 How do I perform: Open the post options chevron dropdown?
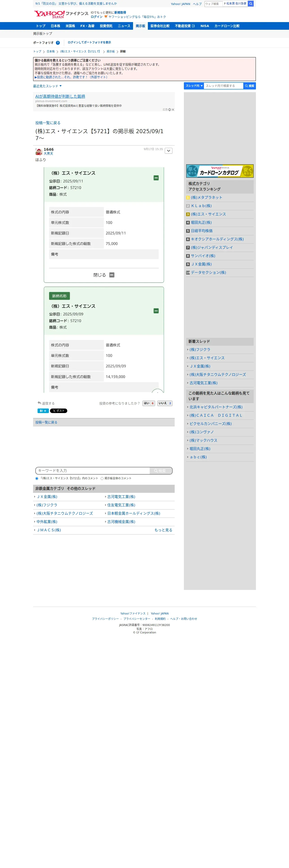pos(169,151)
